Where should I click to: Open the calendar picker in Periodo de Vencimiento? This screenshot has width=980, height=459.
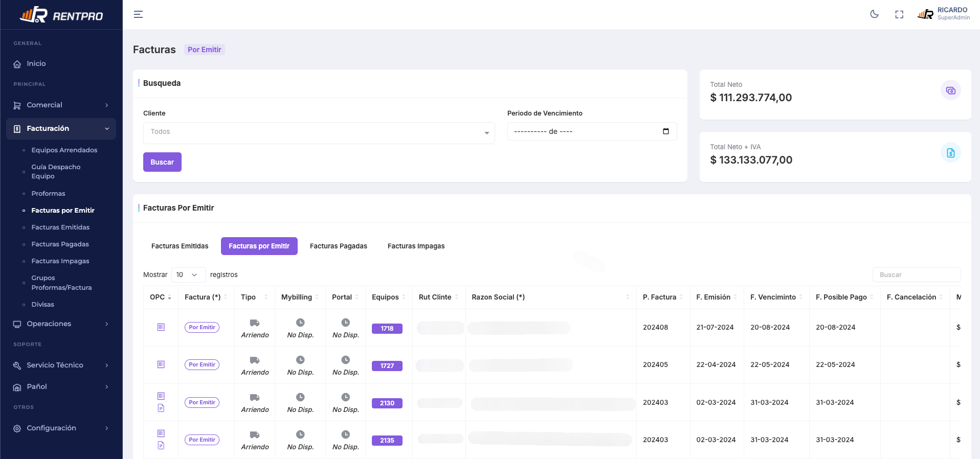[665, 131]
